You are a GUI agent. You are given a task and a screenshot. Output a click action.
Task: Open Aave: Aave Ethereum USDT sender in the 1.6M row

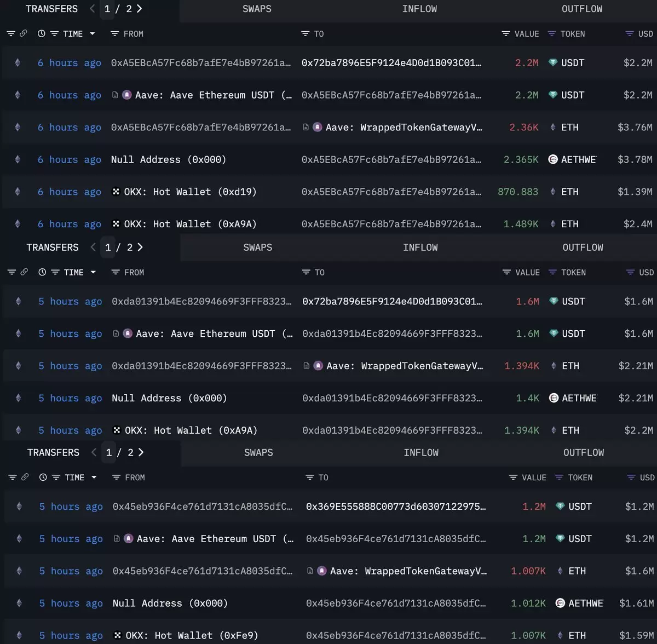[x=214, y=334]
